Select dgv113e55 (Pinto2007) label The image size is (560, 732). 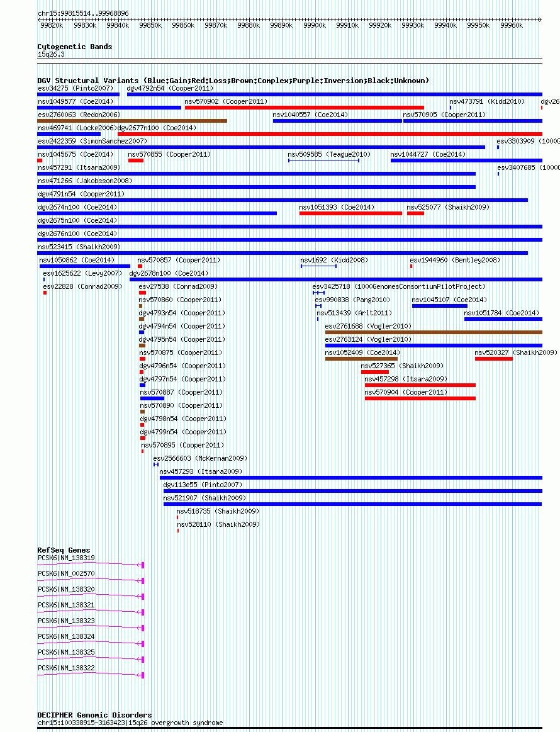click(203, 485)
